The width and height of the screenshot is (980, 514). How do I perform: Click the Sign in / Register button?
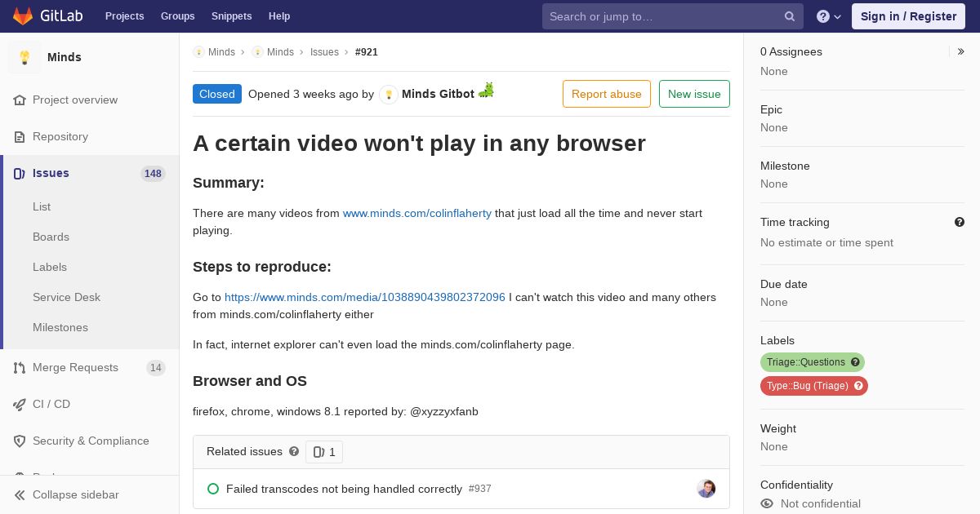[x=908, y=16]
